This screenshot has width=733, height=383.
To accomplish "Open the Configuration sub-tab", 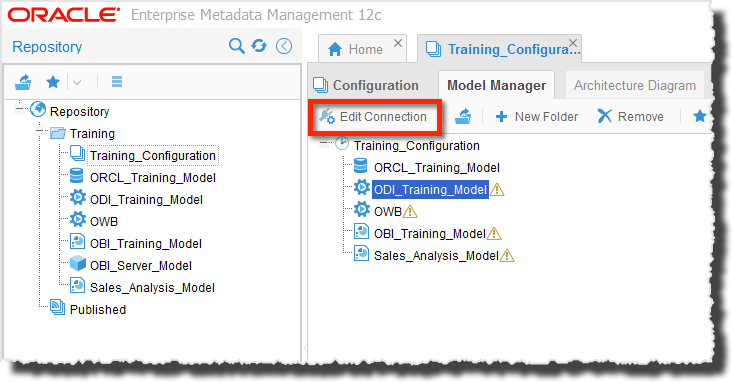I will click(x=366, y=85).
